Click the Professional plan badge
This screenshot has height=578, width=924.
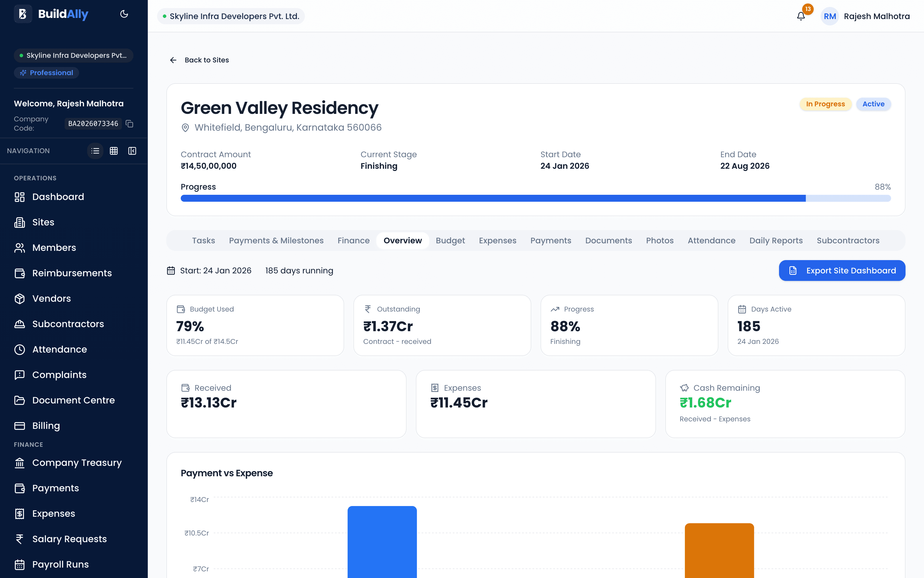[46, 73]
